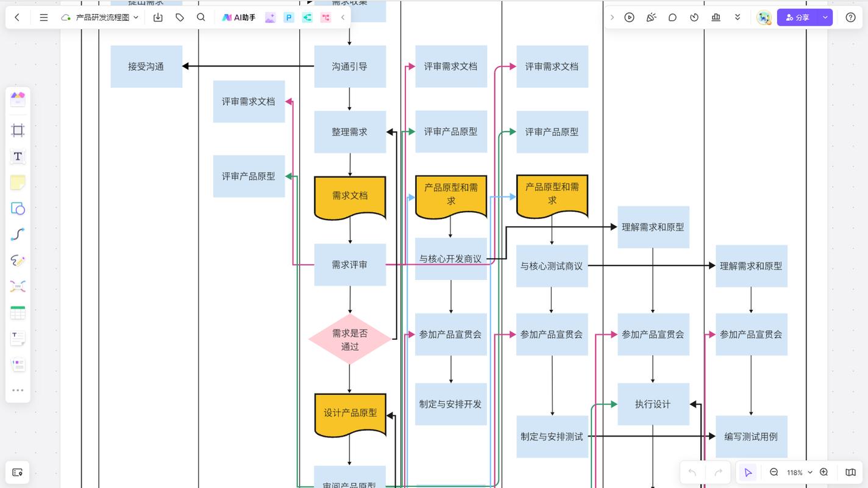Click the cloud sync status icon
Viewport: 868px width, 488px height.
click(66, 18)
